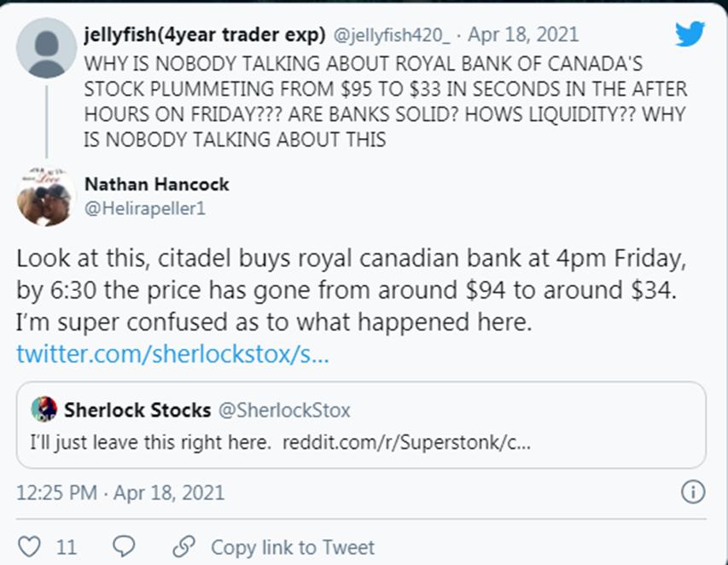728x565 pixels.
Task: Click the Nathan Hancock display name
Action: point(157,184)
